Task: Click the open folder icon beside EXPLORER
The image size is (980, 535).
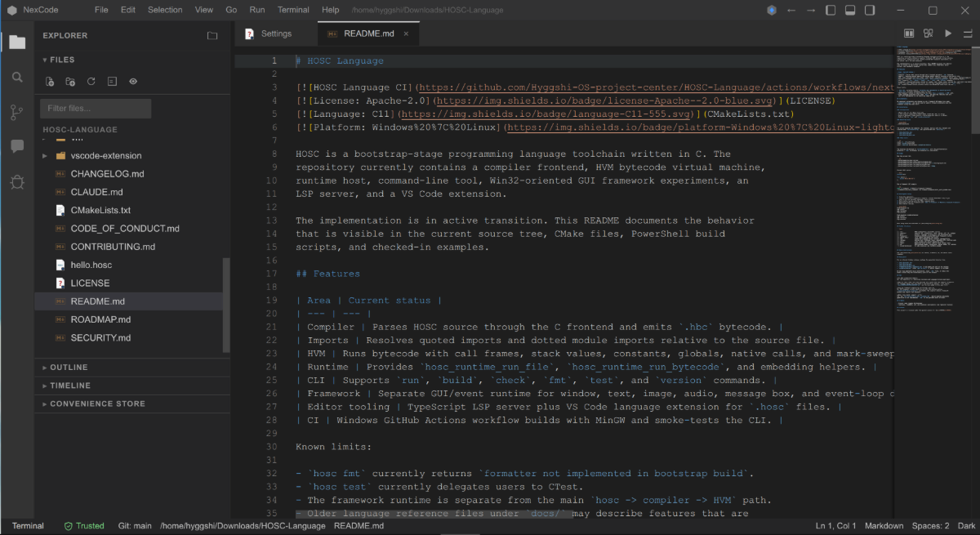Action: tap(212, 36)
